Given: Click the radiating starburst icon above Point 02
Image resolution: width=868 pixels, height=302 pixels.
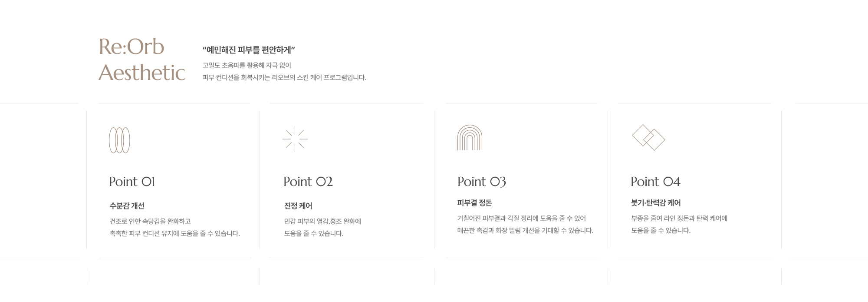Looking at the screenshot, I should click(x=295, y=139).
